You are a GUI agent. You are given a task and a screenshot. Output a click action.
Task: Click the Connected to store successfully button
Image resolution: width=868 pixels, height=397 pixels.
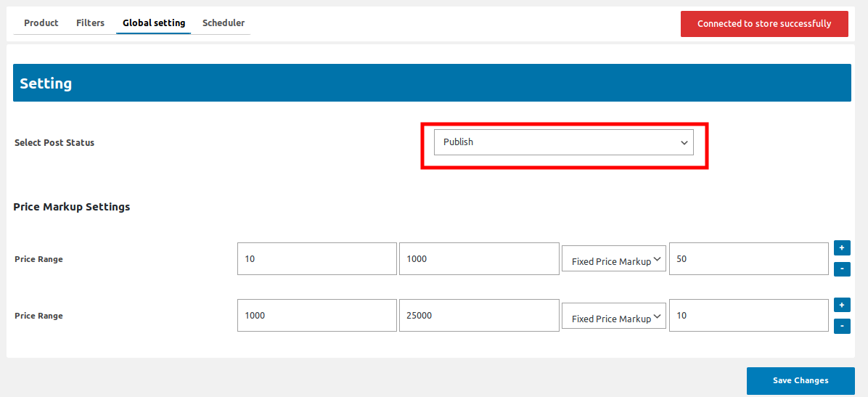[x=764, y=24]
